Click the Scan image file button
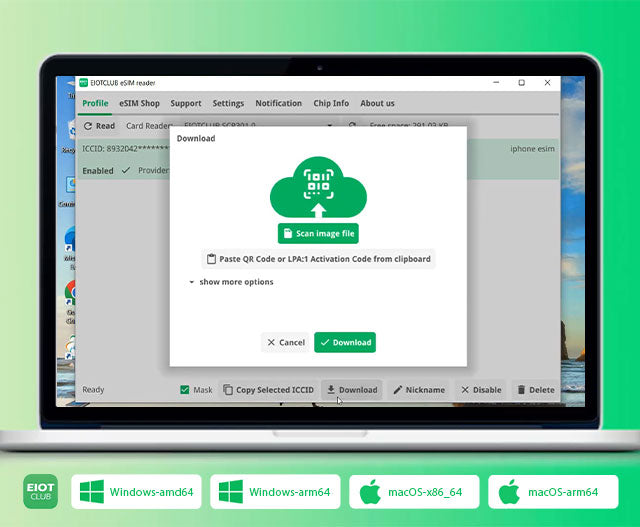The width and height of the screenshot is (640, 527). [x=318, y=233]
